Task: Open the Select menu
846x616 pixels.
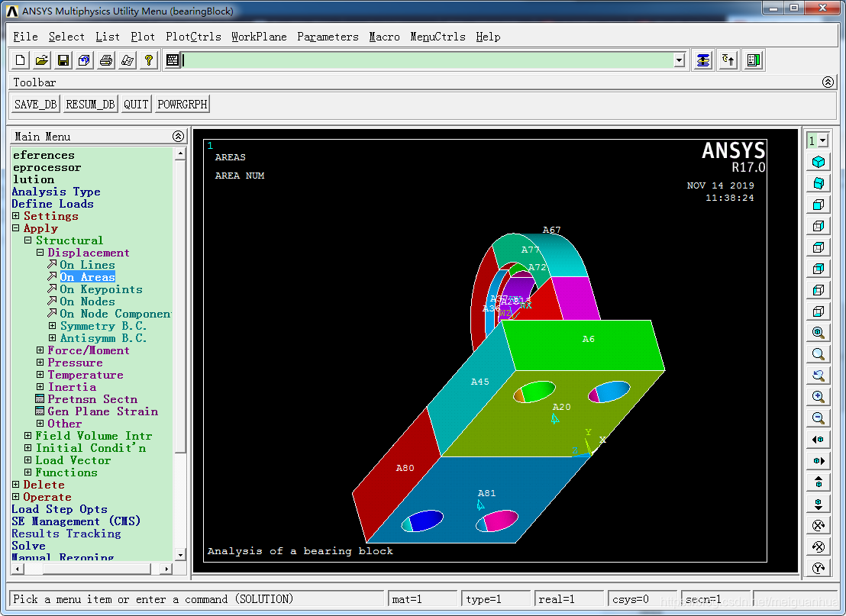Action: (66, 37)
